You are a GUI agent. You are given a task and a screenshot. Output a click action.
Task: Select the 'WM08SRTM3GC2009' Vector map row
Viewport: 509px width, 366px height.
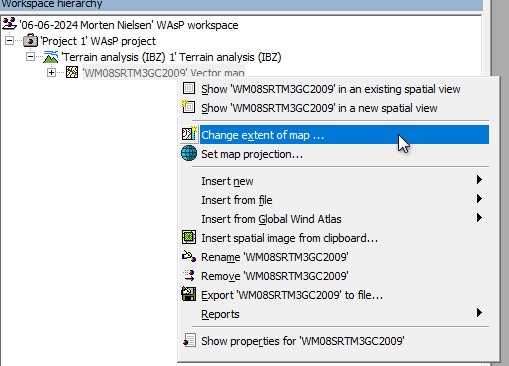pos(163,73)
